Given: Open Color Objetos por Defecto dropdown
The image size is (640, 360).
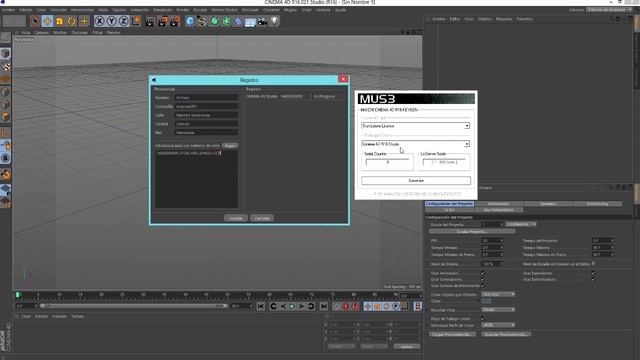Looking at the screenshot, I should pos(498,294).
